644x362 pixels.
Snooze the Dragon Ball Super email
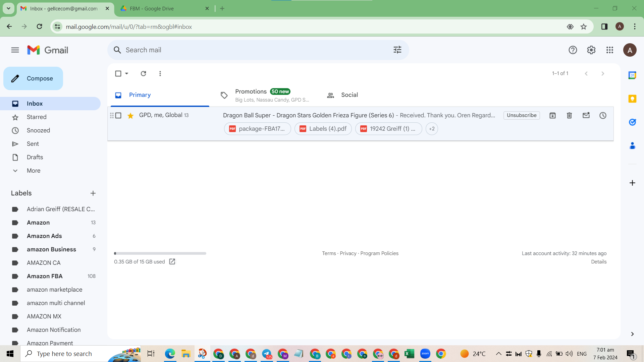tap(603, 115)
